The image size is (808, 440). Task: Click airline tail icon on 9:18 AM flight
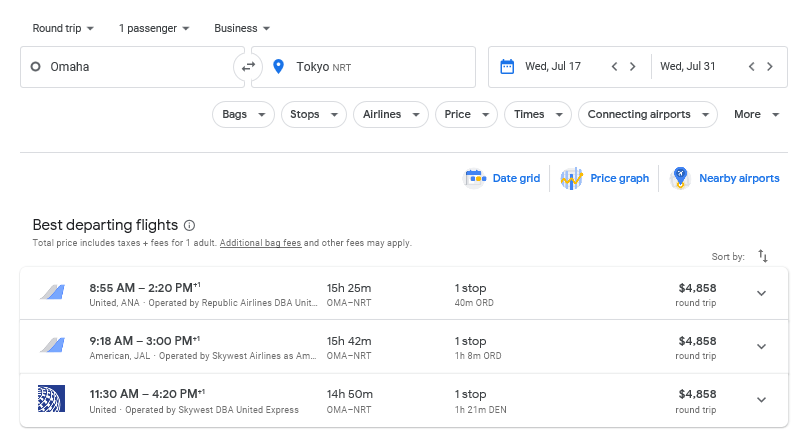53,345
